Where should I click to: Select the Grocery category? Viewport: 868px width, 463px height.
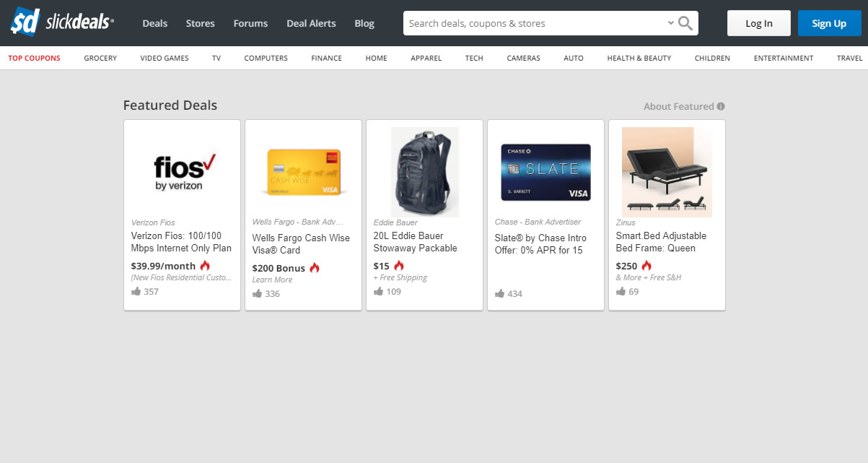[100, 58]
